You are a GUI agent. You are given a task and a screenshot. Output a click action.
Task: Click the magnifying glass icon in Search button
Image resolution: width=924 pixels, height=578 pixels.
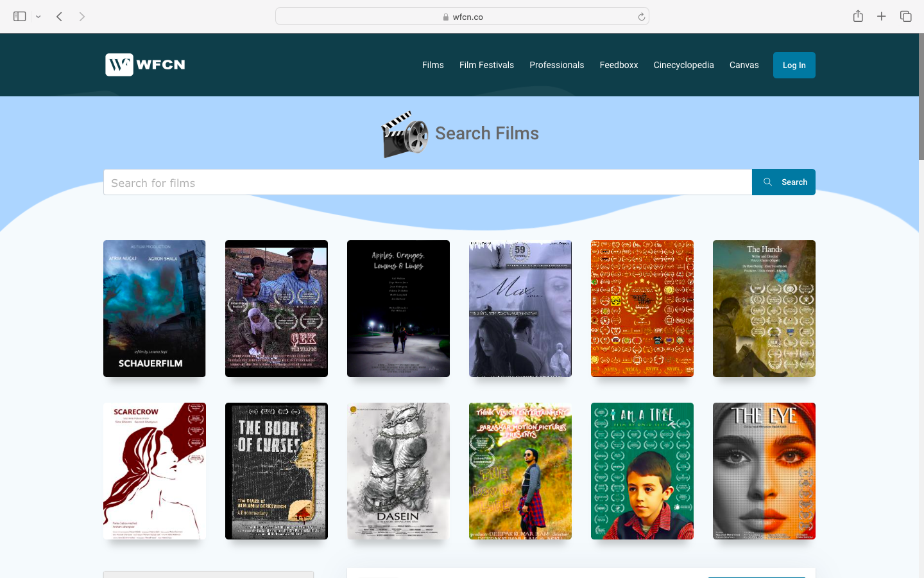tap(767, 182)
